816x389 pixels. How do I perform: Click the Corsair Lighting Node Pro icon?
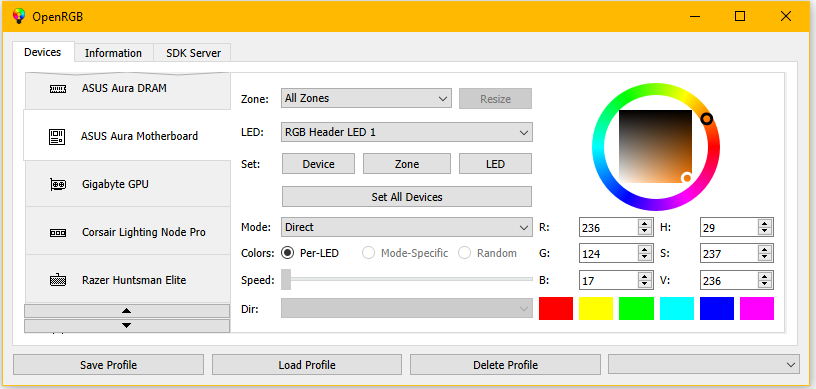click(58, 233)
